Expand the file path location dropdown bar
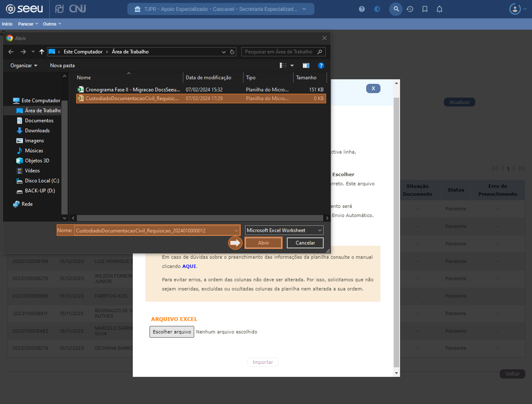The width and height of the screenshot is (532, 404). [222, 52]
